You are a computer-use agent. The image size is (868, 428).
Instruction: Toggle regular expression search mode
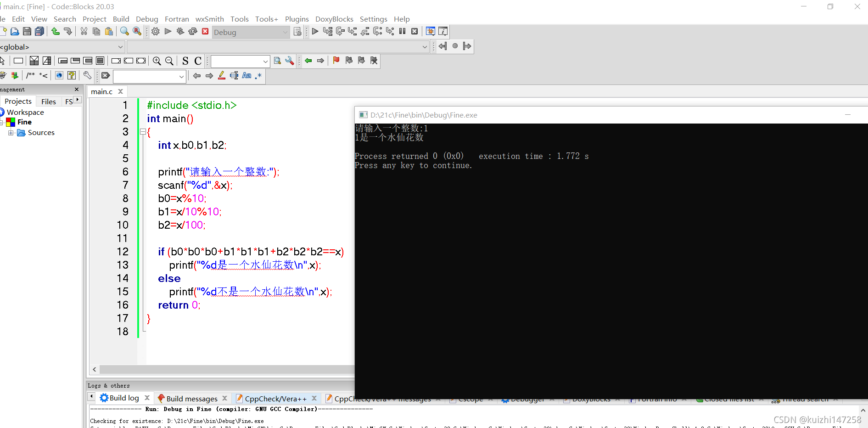point(258,75)
